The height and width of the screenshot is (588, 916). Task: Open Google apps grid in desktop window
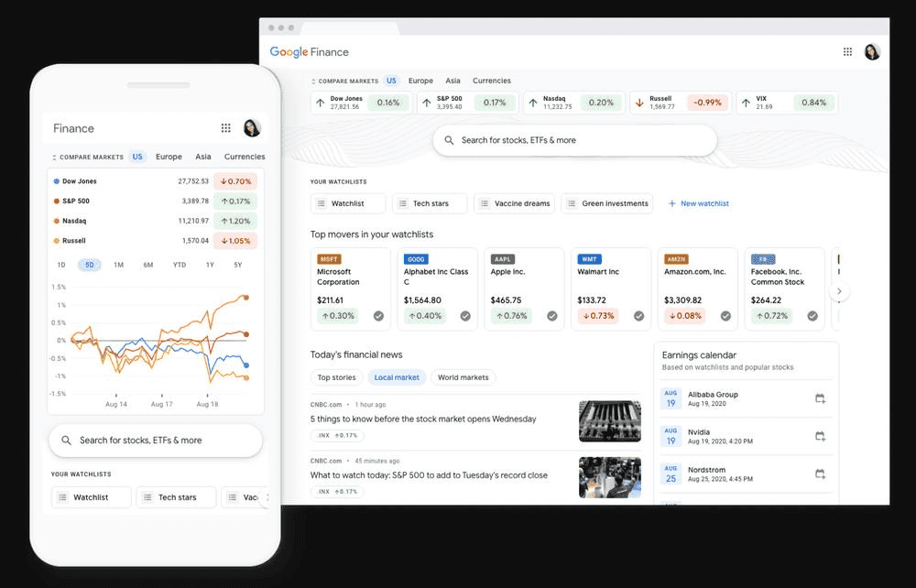tap(847, 52)
